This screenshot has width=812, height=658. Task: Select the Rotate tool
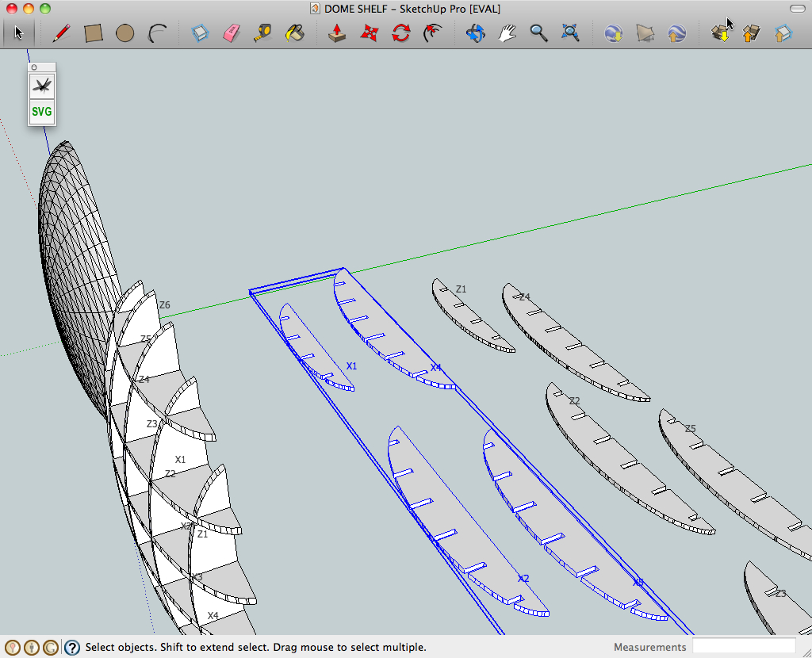(x=400, y=33)
